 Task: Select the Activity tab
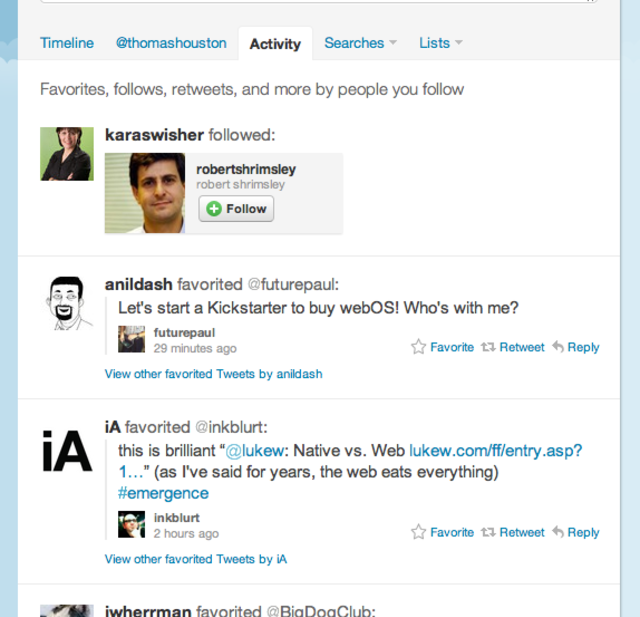[275, 44]
